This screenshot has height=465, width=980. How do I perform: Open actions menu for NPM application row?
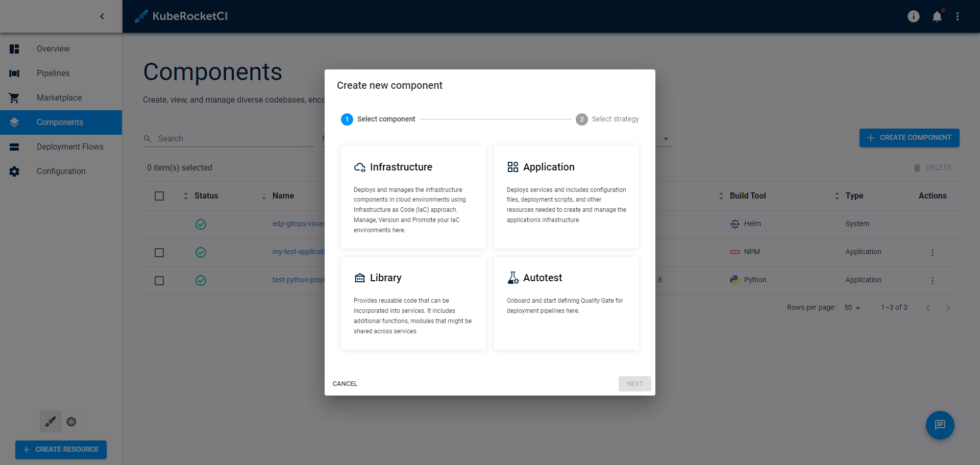[933, 253]
